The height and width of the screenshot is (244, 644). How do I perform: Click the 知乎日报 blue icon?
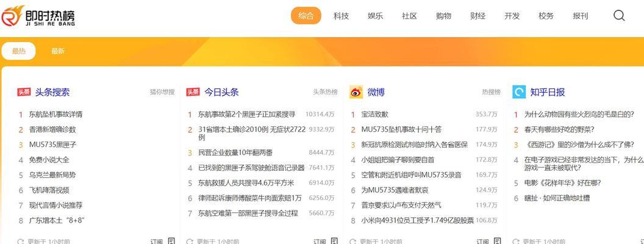point(519,92)
